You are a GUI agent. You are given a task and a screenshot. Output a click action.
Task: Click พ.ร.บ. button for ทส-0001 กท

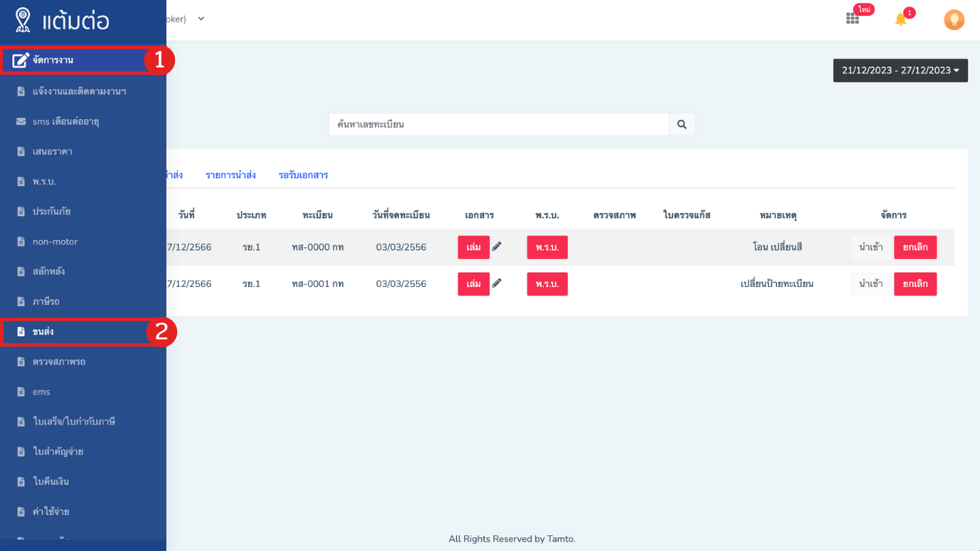(547, 284)
